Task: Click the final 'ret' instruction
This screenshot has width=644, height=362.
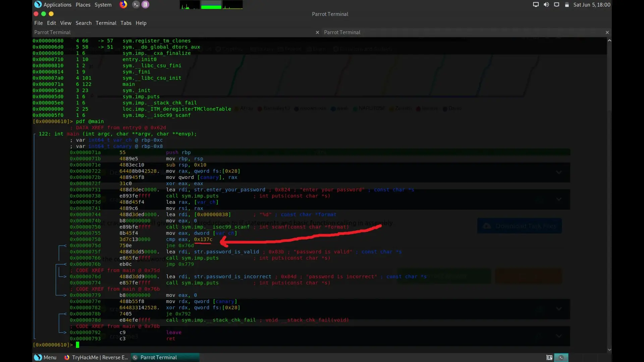Action: click(x=171, y=339)
